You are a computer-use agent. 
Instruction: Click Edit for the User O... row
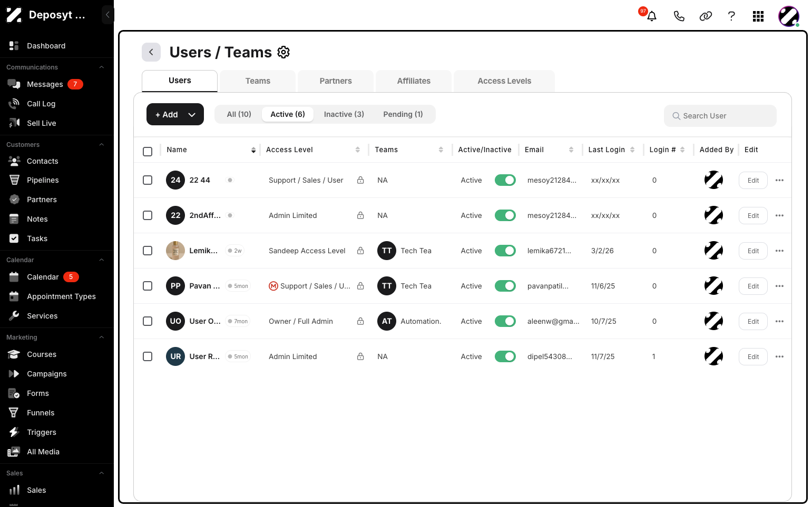click(753, 321)
